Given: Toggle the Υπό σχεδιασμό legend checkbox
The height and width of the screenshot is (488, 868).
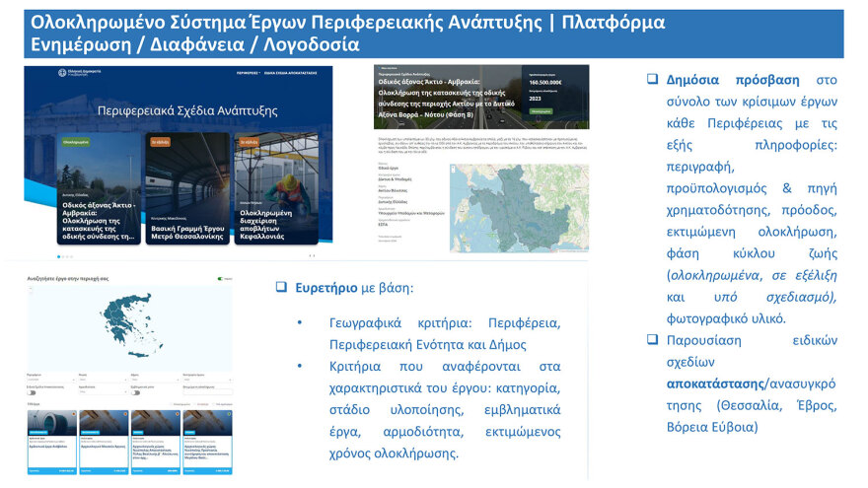Looking at the screenshot, I should 214,404.
